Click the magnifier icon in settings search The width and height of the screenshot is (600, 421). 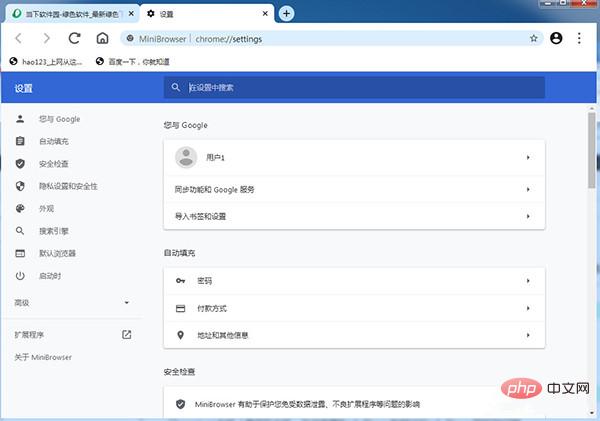pos(176,88)
